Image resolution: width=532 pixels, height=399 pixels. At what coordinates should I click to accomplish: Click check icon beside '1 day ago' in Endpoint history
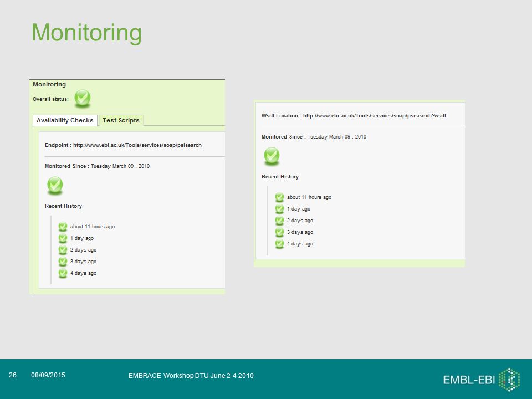click(x=63, y=238)
